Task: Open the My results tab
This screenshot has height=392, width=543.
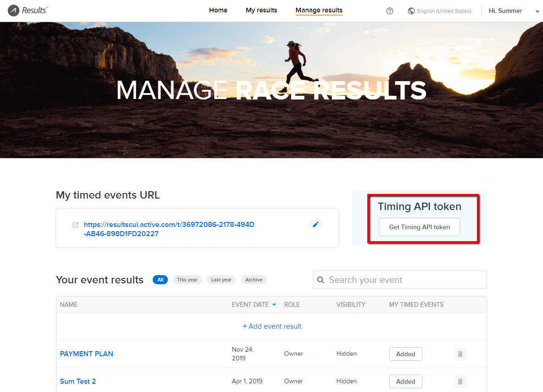Action: click(261, 10)
